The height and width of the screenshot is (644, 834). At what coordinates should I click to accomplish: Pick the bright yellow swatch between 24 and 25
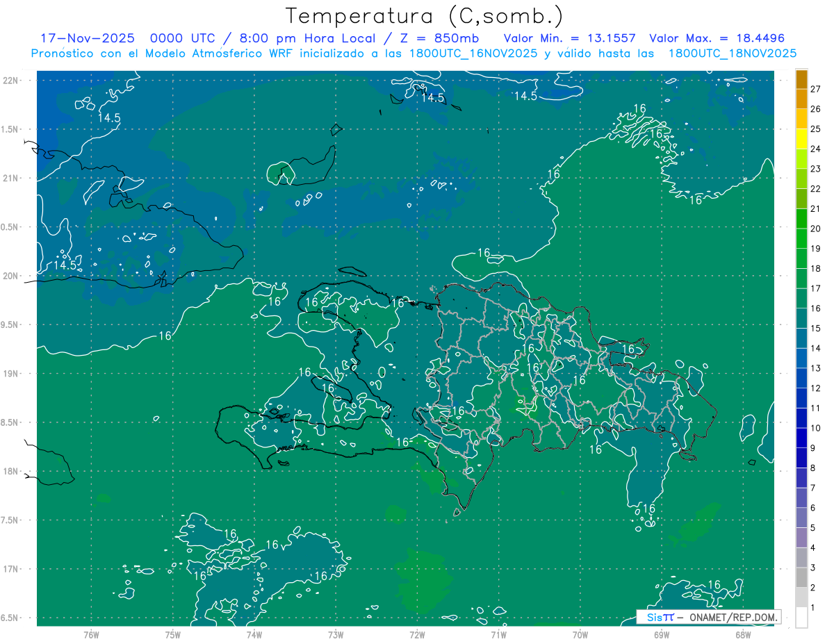801,139
